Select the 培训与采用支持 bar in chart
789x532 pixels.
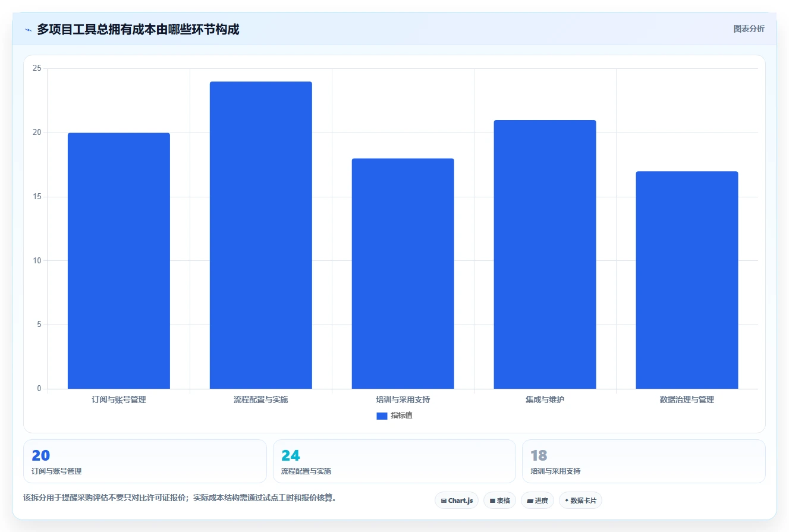pyautogui.click(x=403, y=273)
